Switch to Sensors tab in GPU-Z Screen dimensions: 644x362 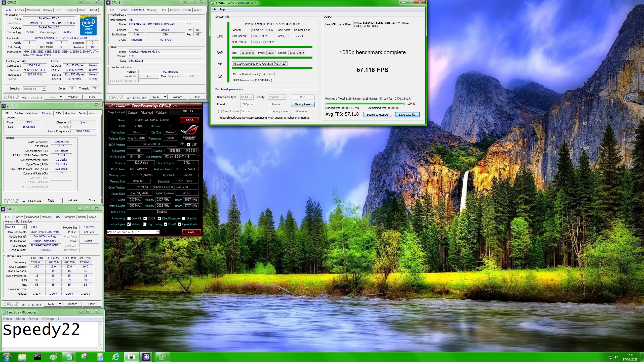(133, 112)
